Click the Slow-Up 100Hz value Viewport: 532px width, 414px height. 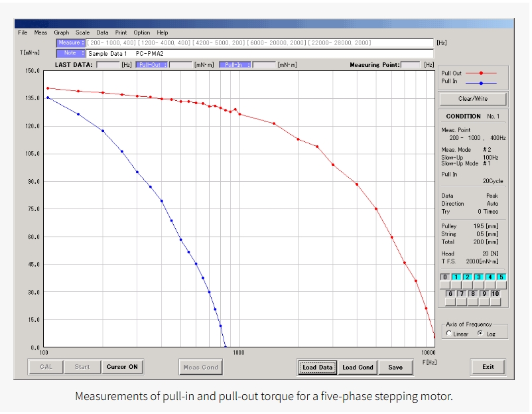491,158
